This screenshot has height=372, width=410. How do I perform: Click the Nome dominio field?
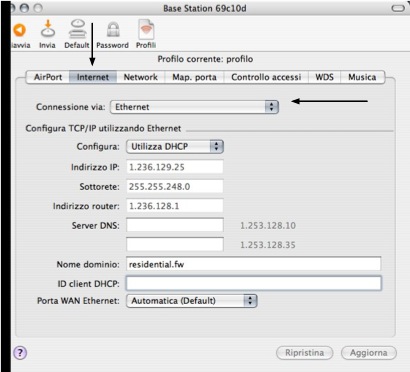pyautogui.click(x=253, y=264)
